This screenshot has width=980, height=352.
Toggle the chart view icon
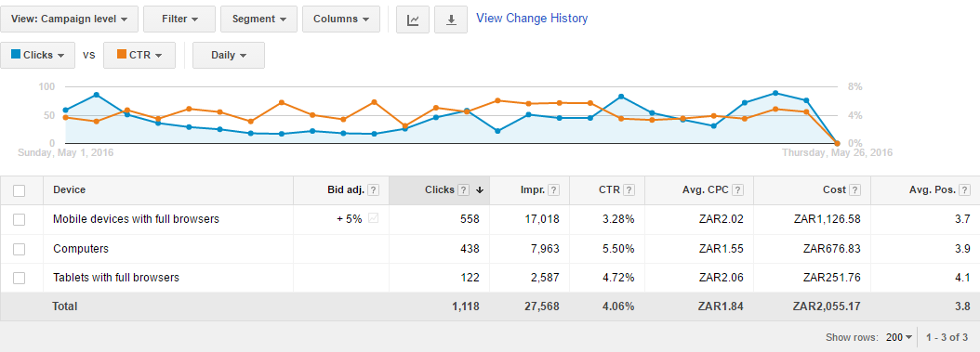pos(413,20)
